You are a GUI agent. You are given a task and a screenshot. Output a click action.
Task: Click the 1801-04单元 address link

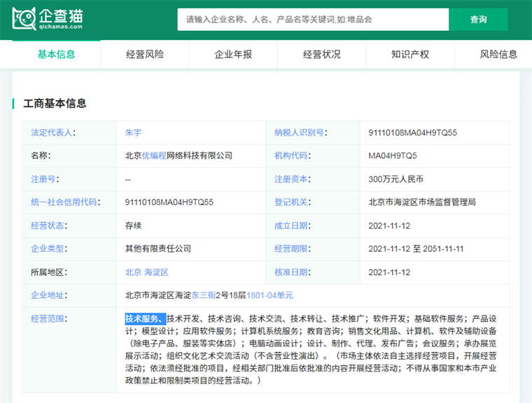point(269,295)
